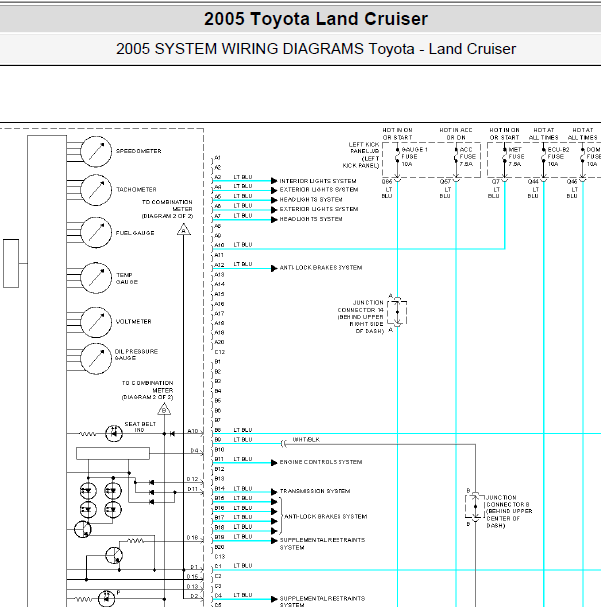This screenshot has height=607, width=601.
Task: Click SUPPLEMENTAL RESTRAINTS SYSTEM label on pin B19 wire
Action: point(322,544)
